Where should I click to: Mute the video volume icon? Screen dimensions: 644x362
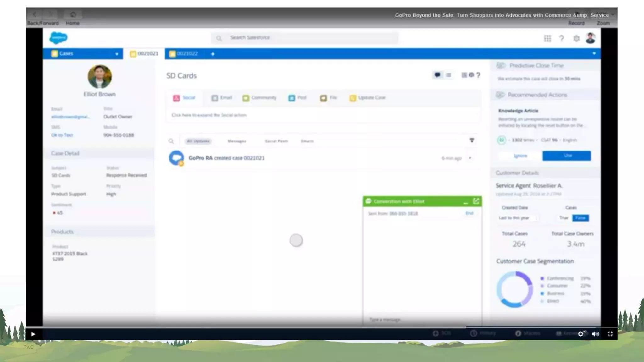tap(595, 334)
